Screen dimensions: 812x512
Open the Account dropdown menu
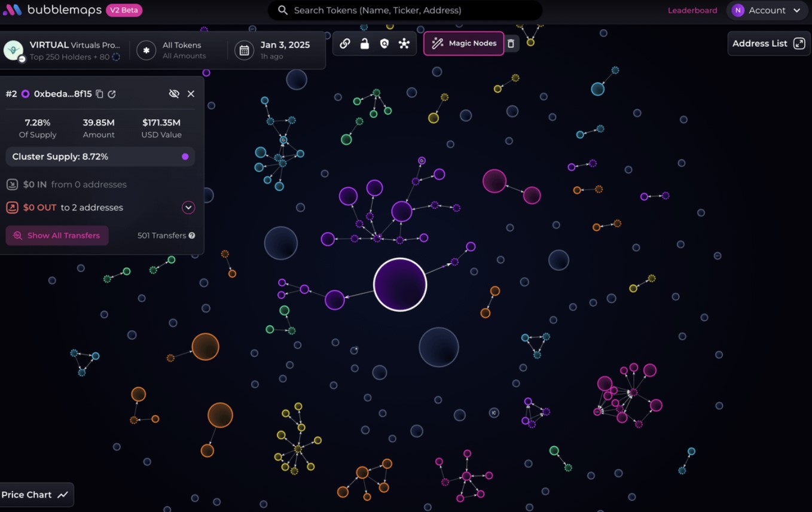(x=767, y=10)
